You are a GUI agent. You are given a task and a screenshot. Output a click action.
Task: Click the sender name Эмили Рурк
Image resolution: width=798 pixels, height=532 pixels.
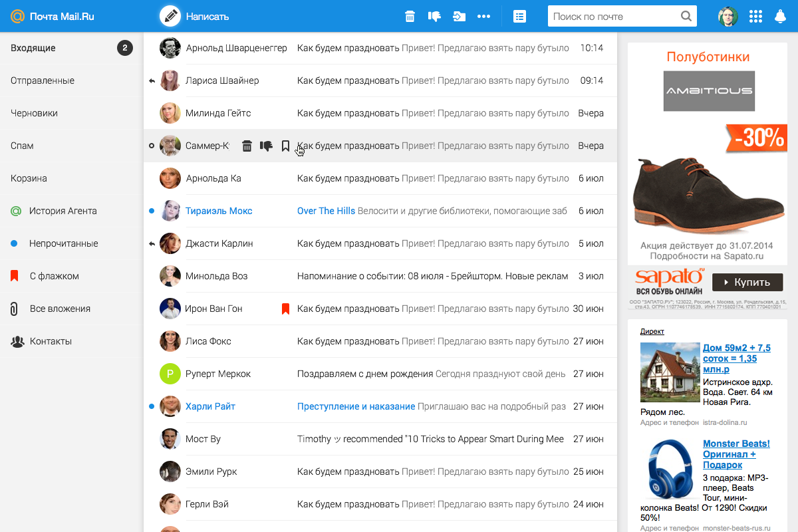[211, 471]
